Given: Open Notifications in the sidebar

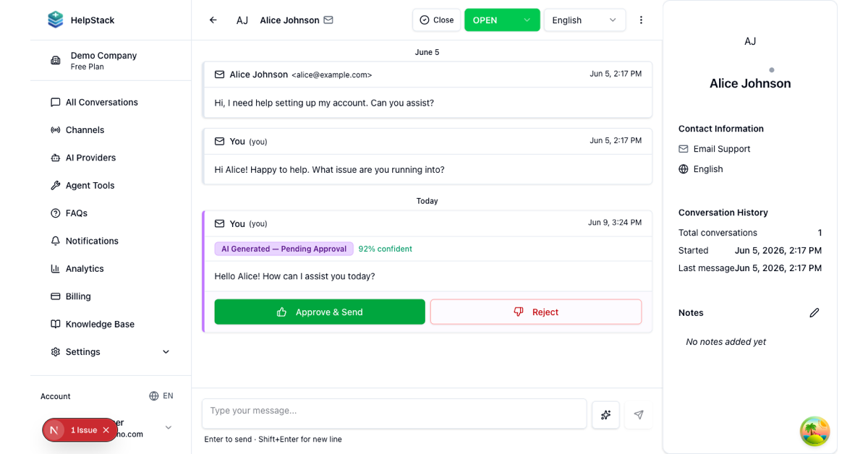Looking at the screenshot, I should (x=111, y=241).
